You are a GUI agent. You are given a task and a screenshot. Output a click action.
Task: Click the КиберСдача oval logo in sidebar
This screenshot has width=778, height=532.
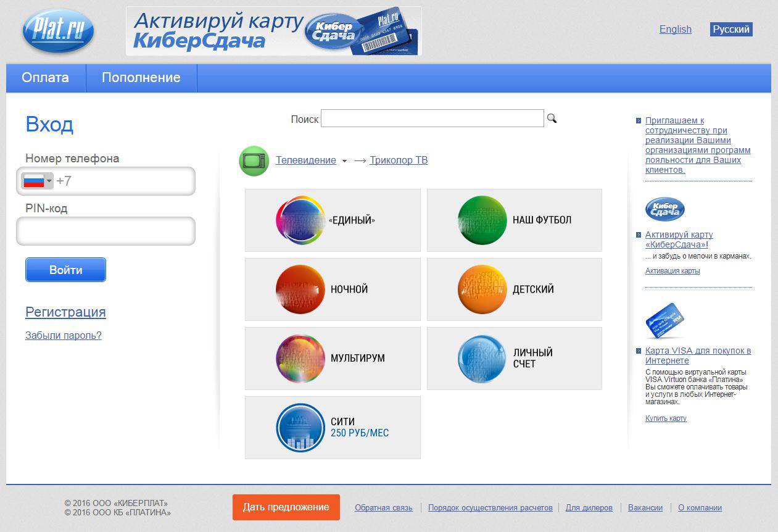pyautogui.click(x=665, y=209)
